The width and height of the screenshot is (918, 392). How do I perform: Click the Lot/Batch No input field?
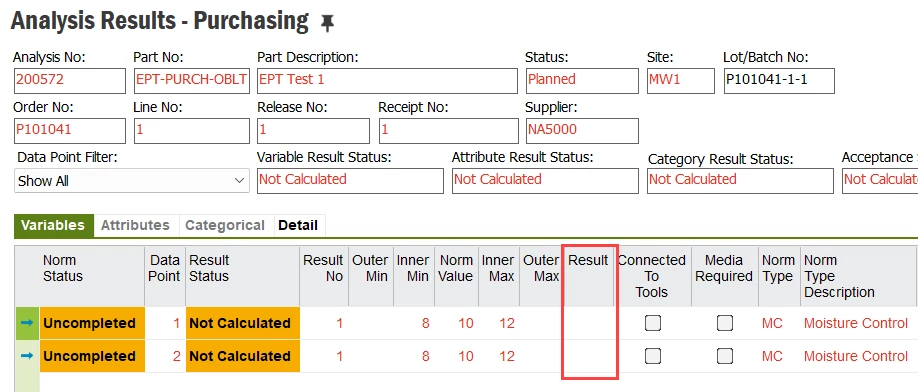click(779, 81)
